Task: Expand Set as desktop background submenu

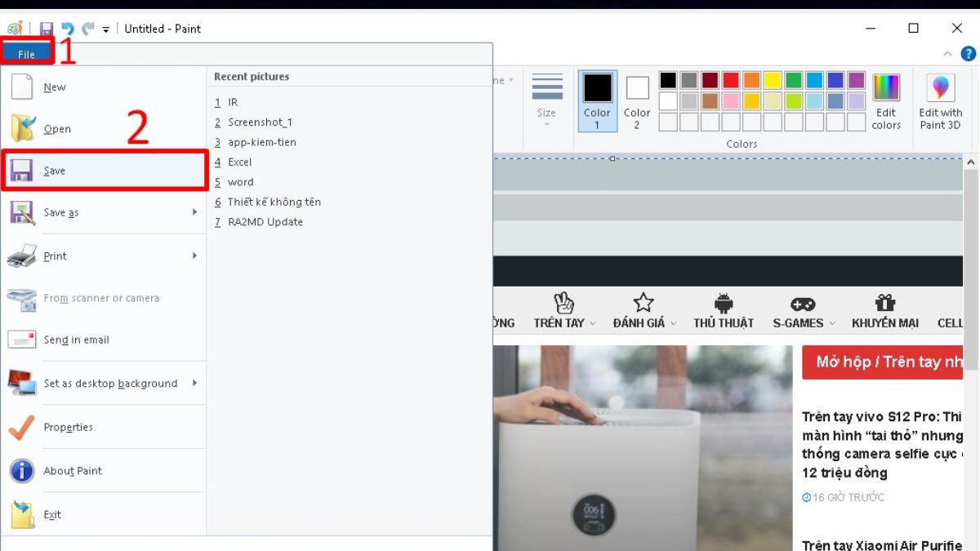Action: [194, 383]
